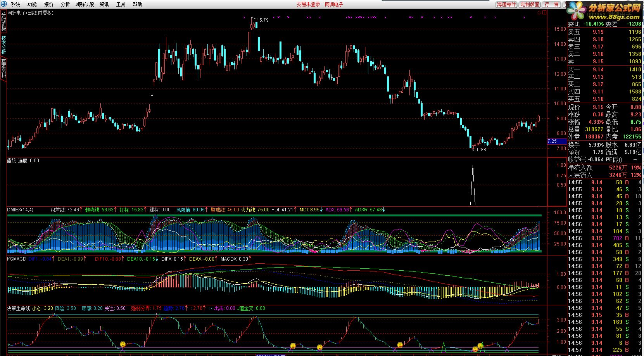644x356 pixels.
Task: Click the white spike in 选股 panel
Action: click(473, 185)
